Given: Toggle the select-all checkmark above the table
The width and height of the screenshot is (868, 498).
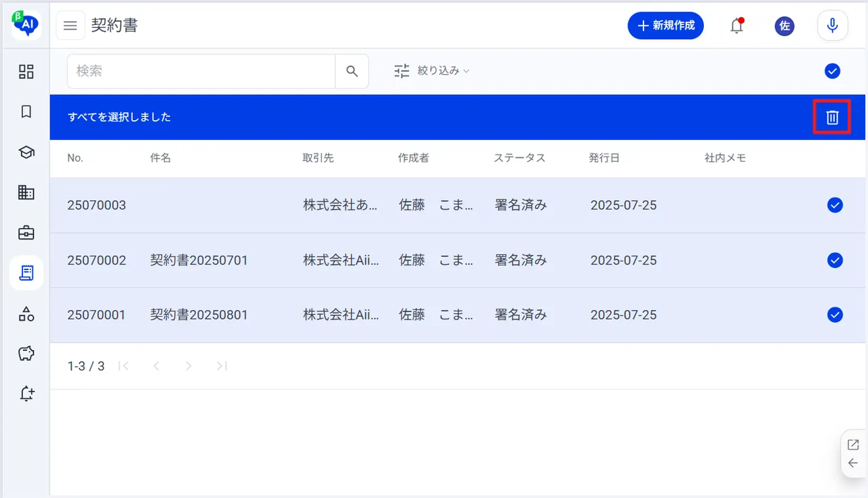Looking at the screenshot, I should click(832, 71).
